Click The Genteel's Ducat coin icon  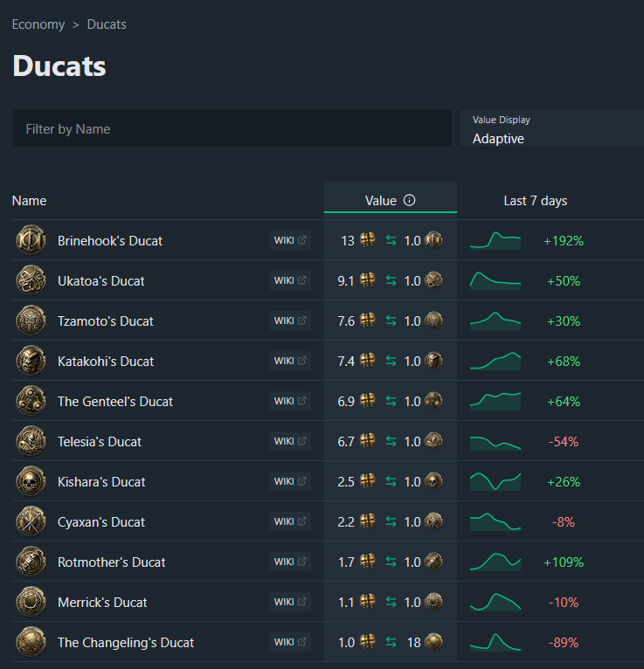pos(31,401)
